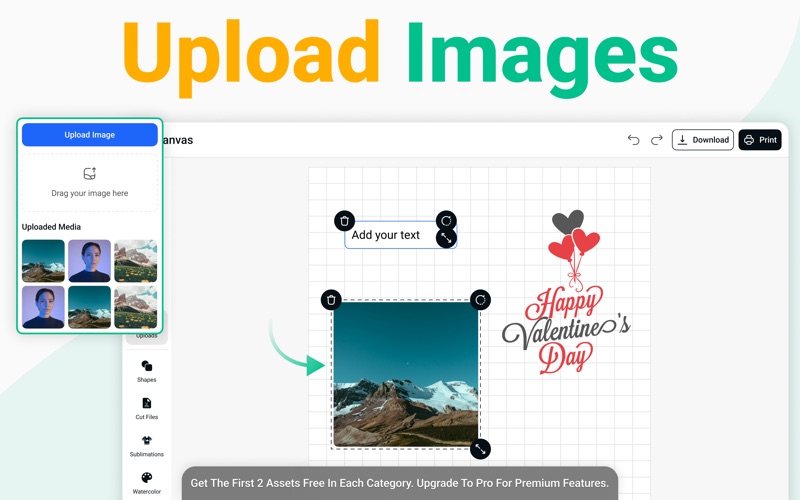Select first uploaded mountain thumbnail
This screenshot has height=500, width=800.
tap(43, 261)
